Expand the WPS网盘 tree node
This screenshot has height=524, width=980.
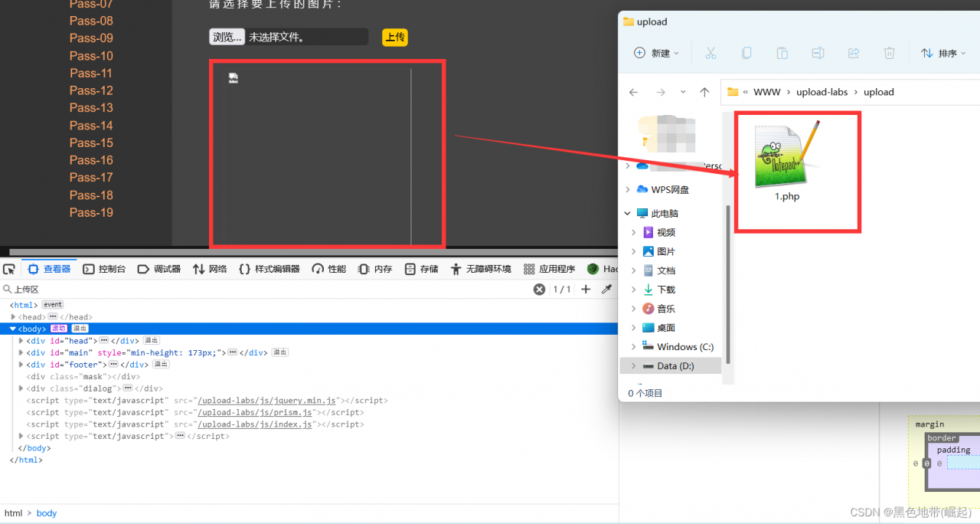tap(628, 189)
